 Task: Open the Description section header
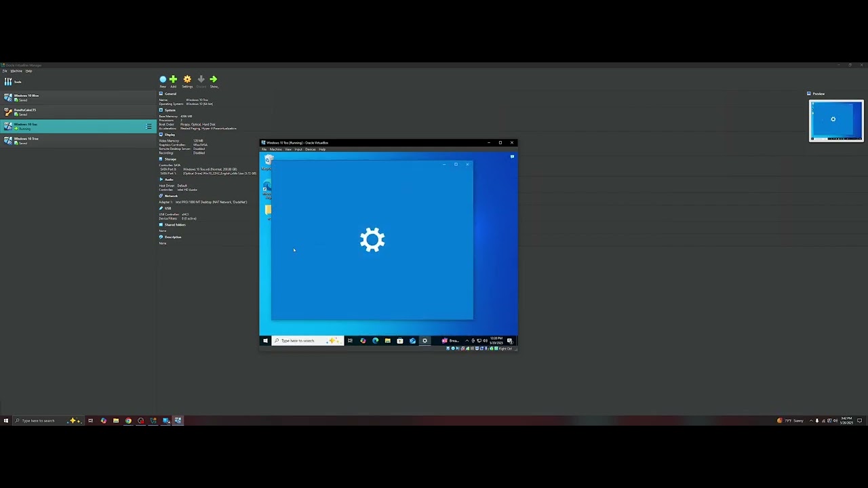coord(171,237)
